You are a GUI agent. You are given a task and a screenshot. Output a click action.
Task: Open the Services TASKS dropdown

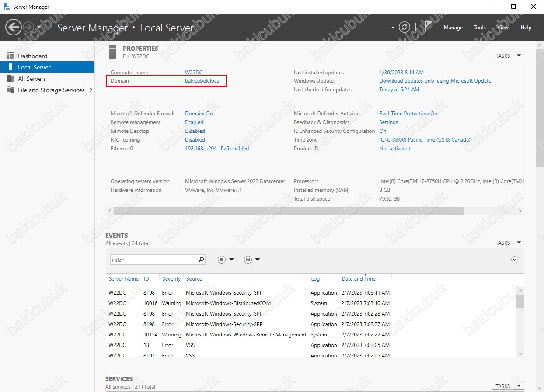pos(508,386)
